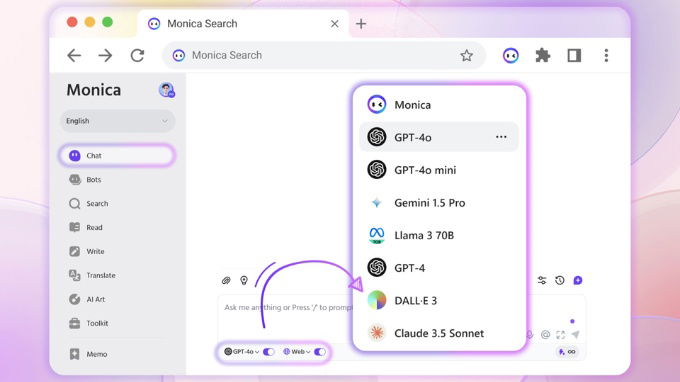The image size is (680, 382).
Task: Click the infinity credits badge
Action: [x=567, y=352]
